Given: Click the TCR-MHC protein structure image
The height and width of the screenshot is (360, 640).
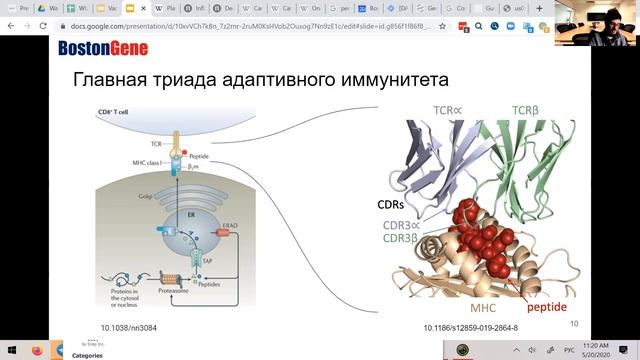Looking at the screenshot, I should click(484, 208).
